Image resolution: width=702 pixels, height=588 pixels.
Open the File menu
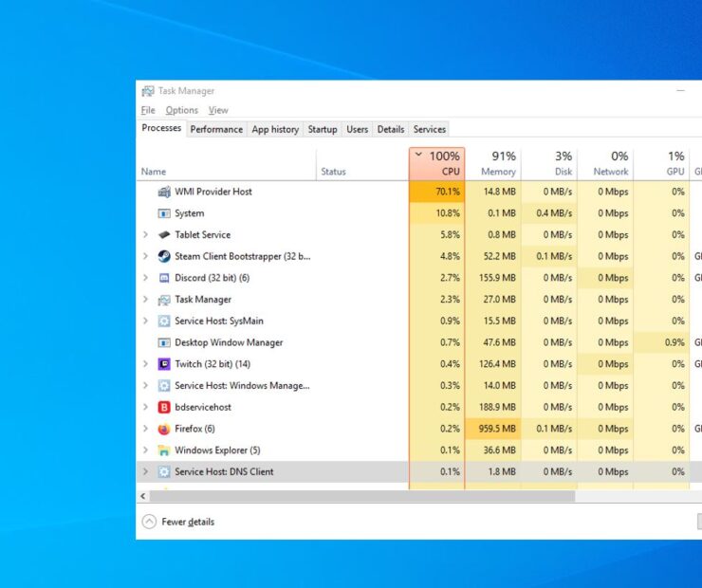[148, 110]
